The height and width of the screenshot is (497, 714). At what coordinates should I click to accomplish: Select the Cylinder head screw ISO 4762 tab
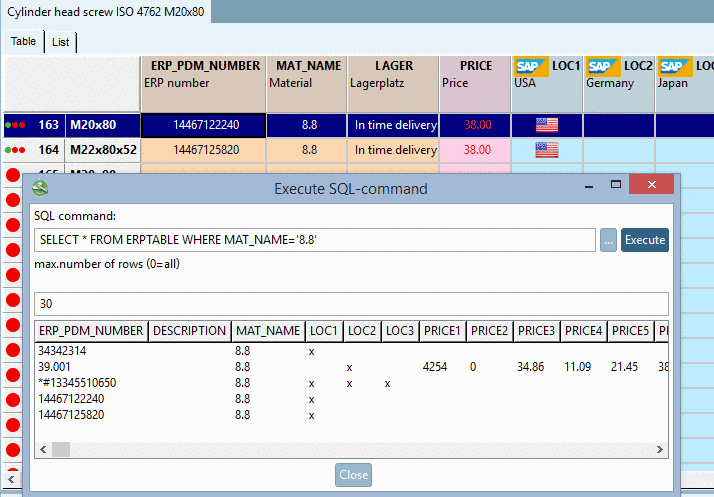pos(106,11)
